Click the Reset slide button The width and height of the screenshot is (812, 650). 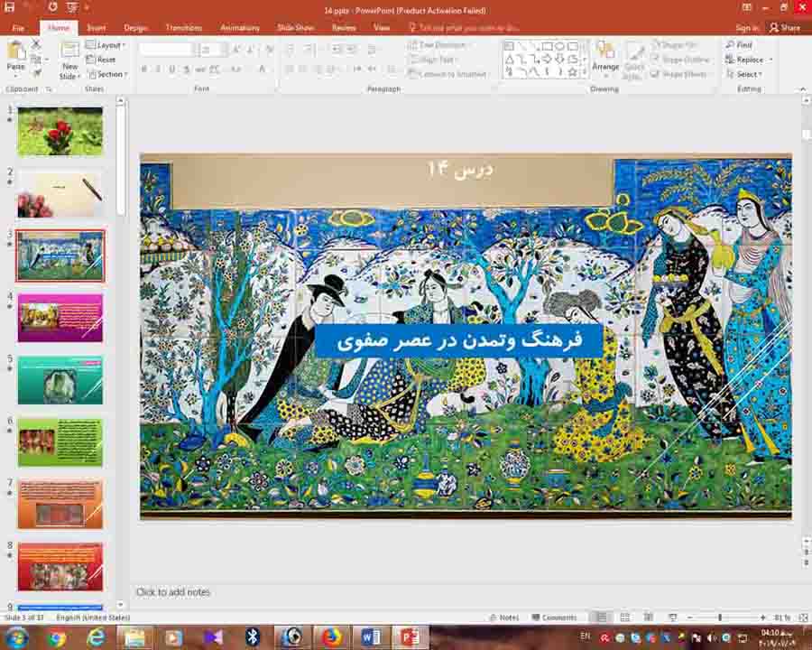click(101, 60)
